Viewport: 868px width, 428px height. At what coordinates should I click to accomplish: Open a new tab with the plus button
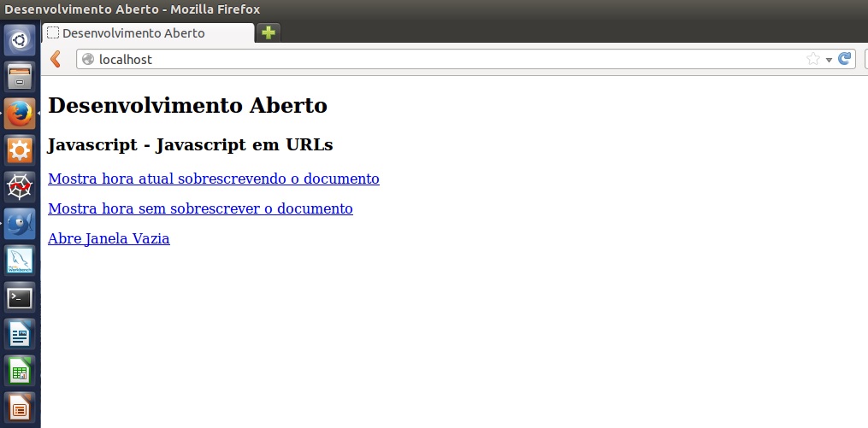269,32
